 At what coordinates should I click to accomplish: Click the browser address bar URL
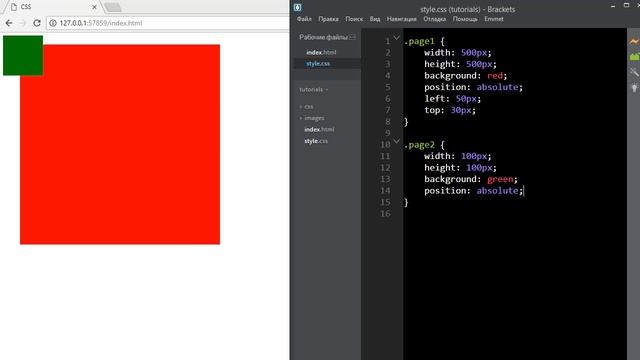point(101,23)
